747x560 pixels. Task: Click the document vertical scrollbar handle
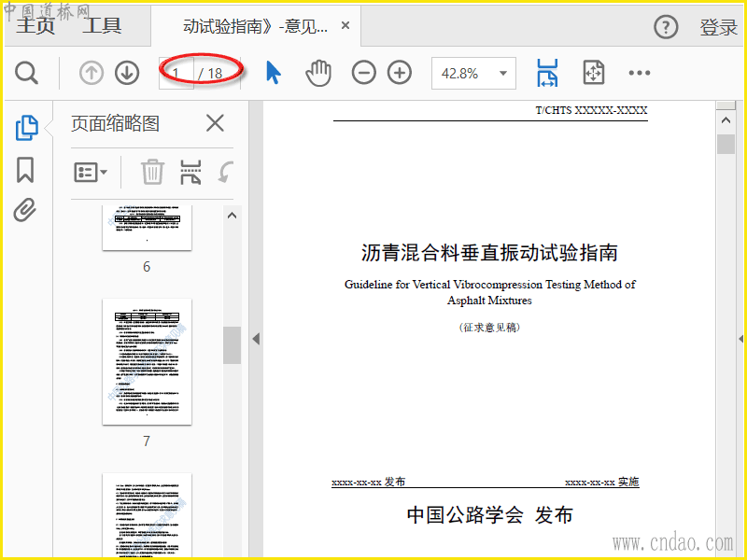(x=726, y=145)
